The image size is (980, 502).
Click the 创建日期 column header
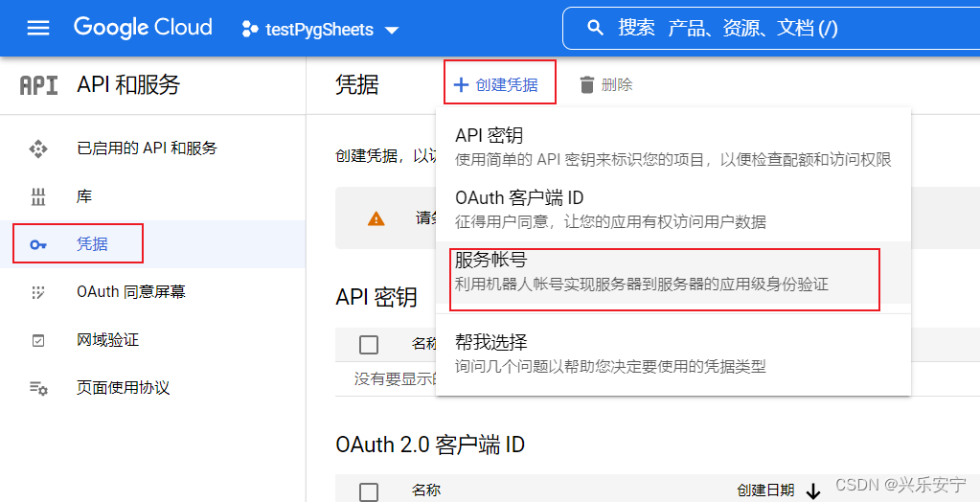[766, 491]
